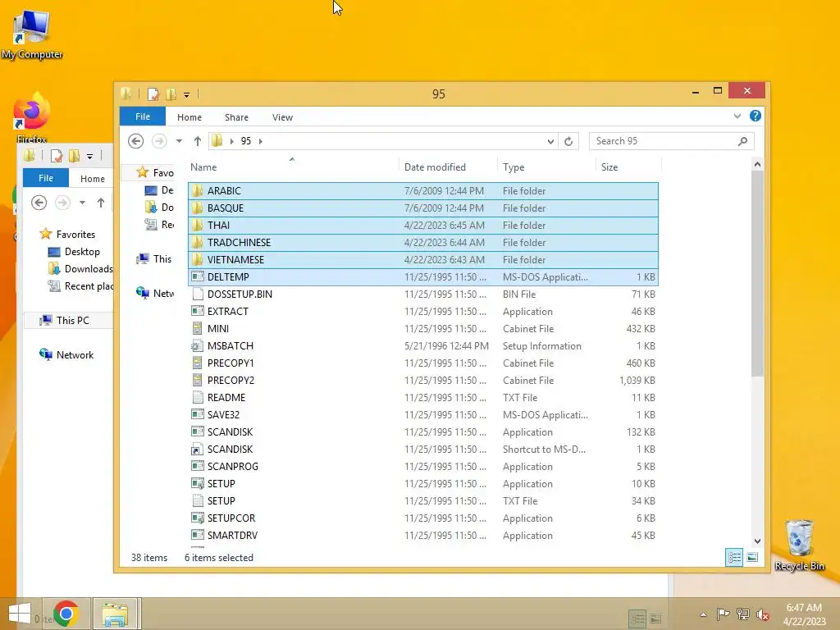
Task: Refresh the 95 folder view
Action: [x=568, y=141]
